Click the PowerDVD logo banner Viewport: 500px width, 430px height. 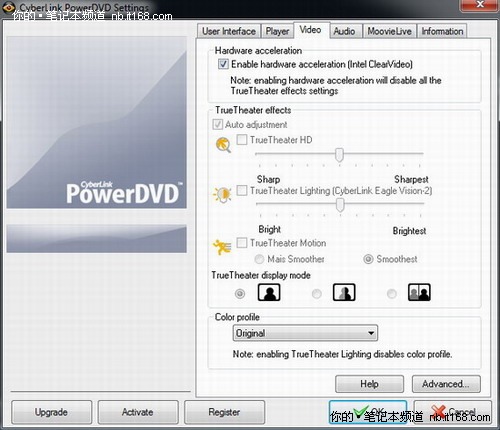tap(97, 122)
